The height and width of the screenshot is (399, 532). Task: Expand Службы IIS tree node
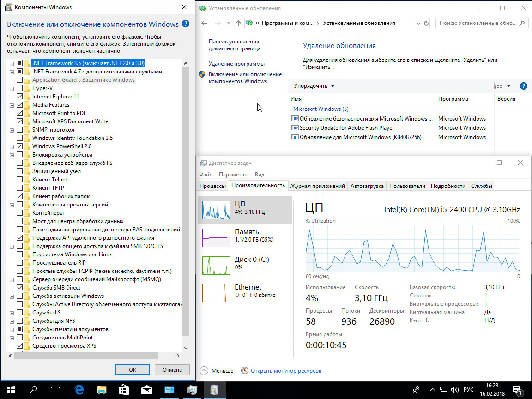pyautogui.click(x=12, y=313)
